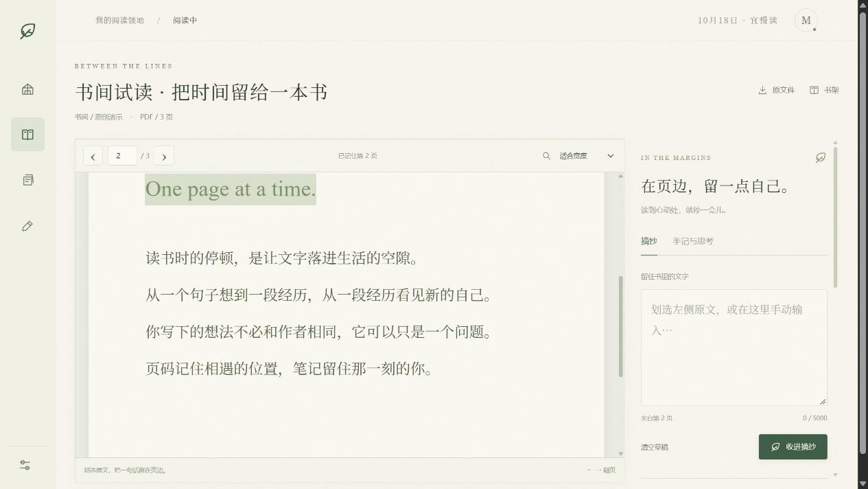Click the browser window vertical scrollbar
The image size is (868, 489).
click(863, 234)
